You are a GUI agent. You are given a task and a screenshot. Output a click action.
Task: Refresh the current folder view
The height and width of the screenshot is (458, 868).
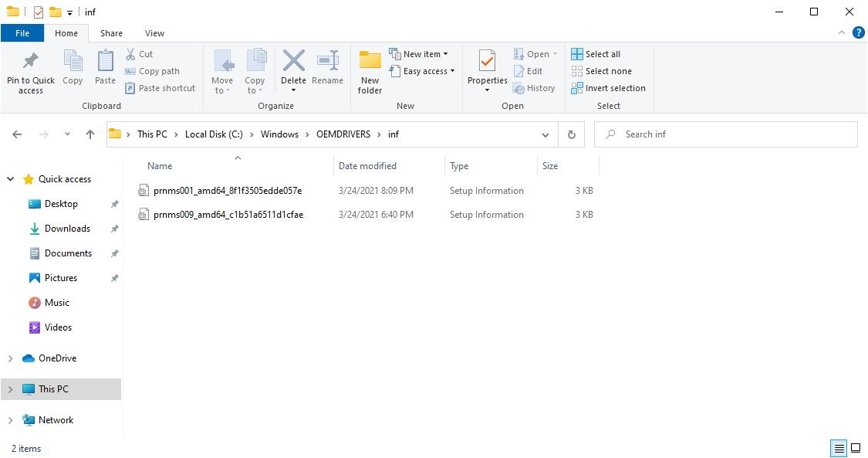(571, 134)
